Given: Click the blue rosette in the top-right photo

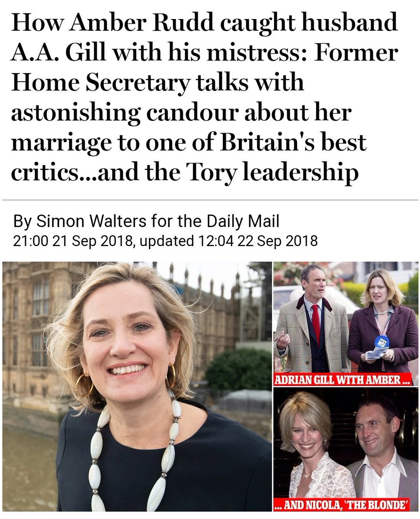Looking at the screenshot, I should (x=382, y=342).
